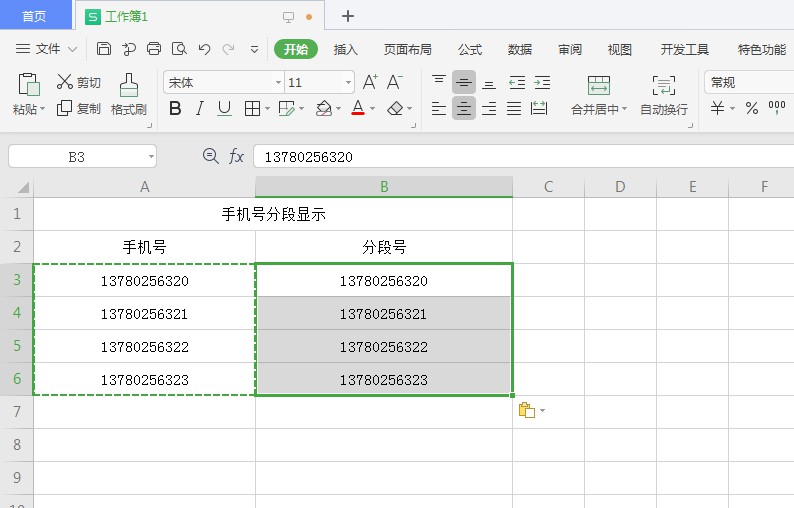Viewport: 794px width, 508px height.
Task: Click distributed alignment icon
Action: 539,108
